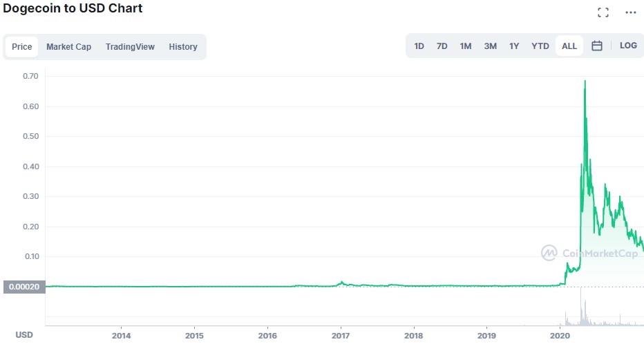Select the 3M time range
The image size is (644, 344).
point(491,46)
